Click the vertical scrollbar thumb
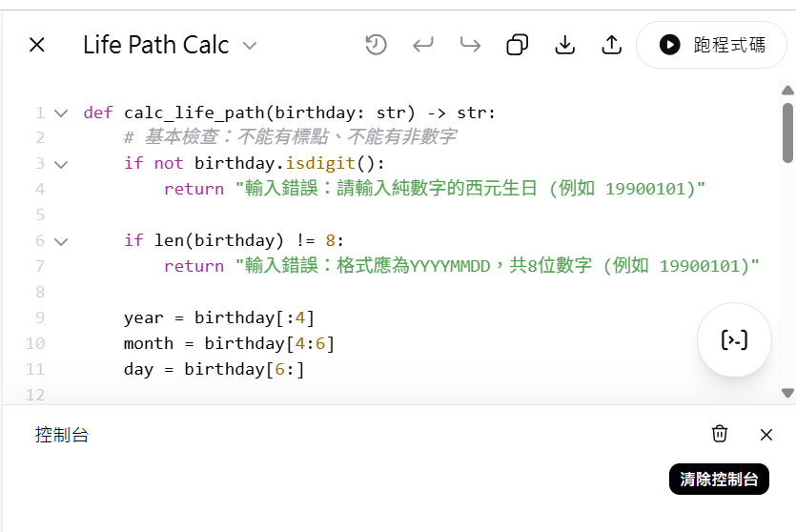The image size is (796, 532). coord(787,133)
